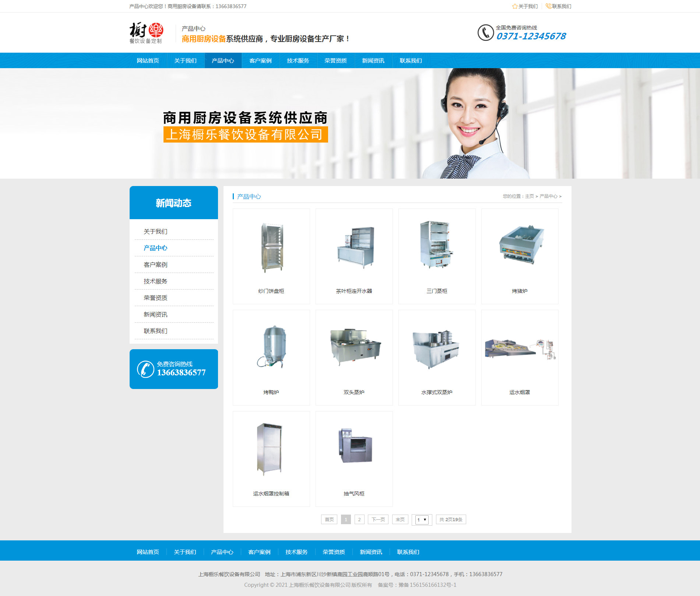The width and height of the screenshot is (700, 596).
Task: Open 客户案例 in the top navigation bar
Action: click(260, 61)
